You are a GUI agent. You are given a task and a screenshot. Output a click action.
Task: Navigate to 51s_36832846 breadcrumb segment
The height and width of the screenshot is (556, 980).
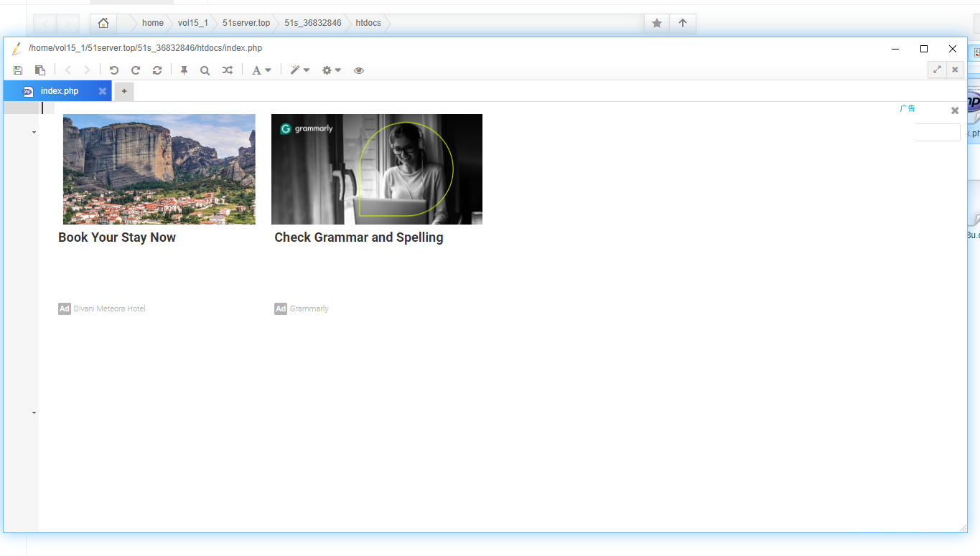[x=313, y=23]
